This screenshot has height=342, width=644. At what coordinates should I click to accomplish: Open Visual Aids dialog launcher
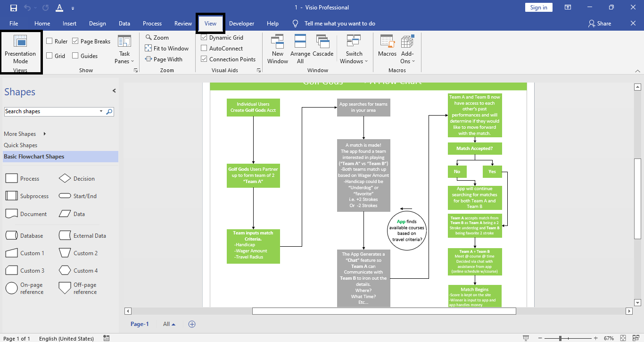(x=259, y=70)
